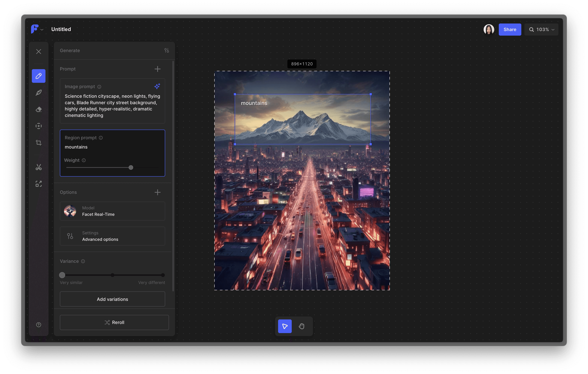Viewport: 588px width, 374px height.
Task: Select the scissors cut tool
Action: click(x=39, y=167)
